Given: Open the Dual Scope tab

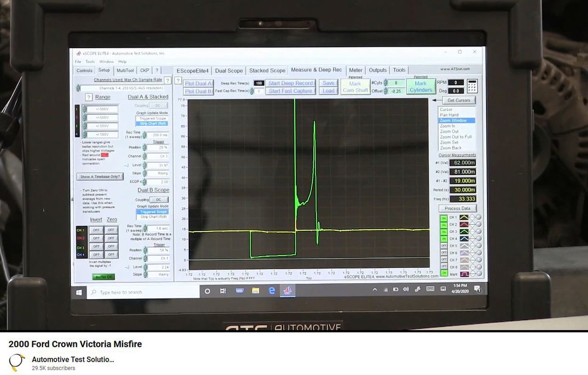Looking at the screenshot, I should tap(229, 71).
